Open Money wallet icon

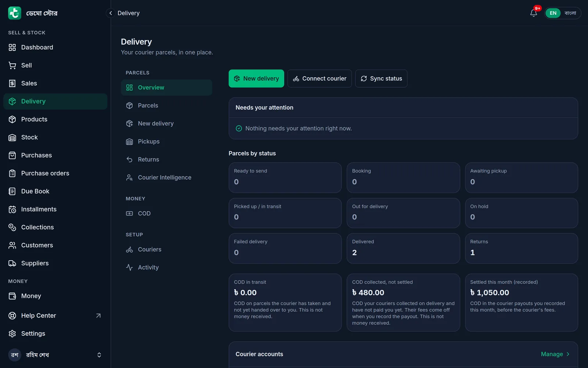click(12, 296)
